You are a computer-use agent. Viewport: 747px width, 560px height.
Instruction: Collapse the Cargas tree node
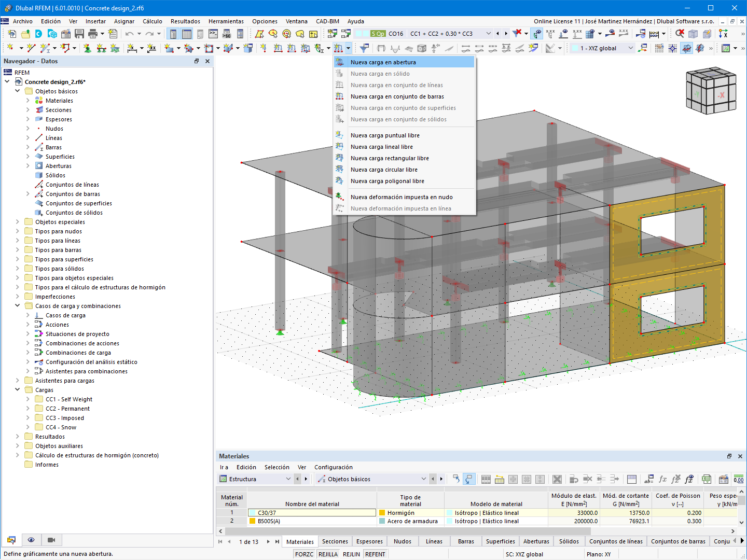(x=18, y=390)
